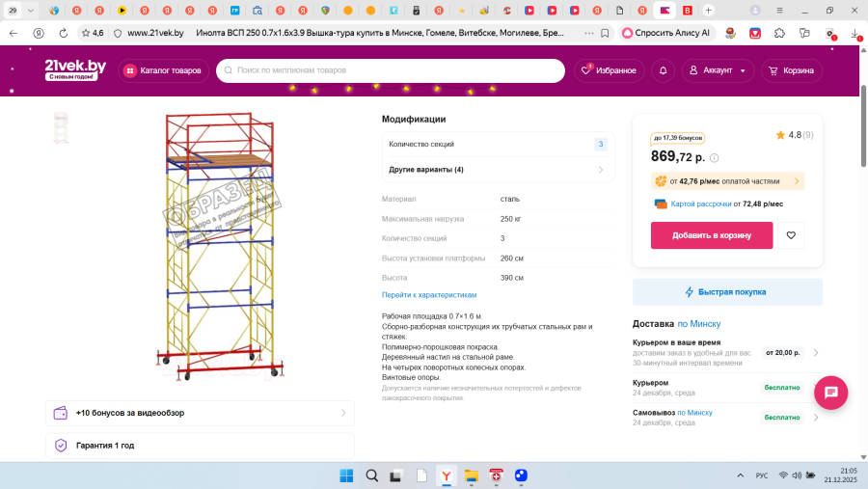Open the Избранное favorites list
This screenshot has width=868, height=489.
[x=609, y=70]
